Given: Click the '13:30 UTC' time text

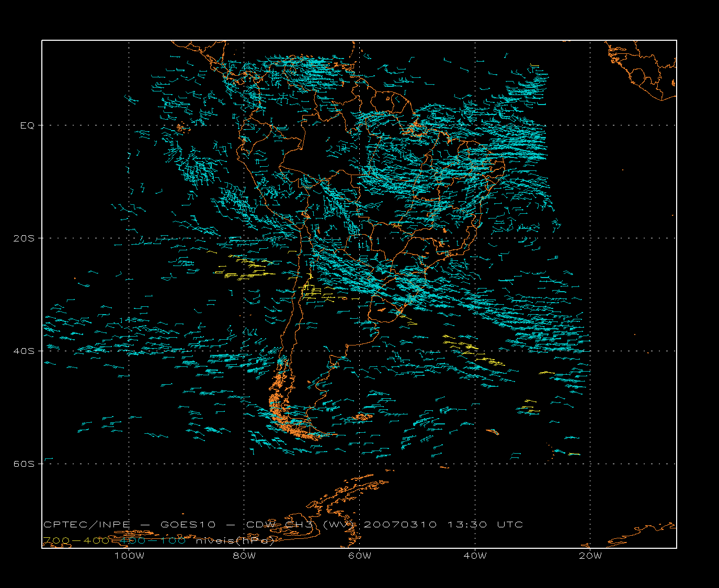Looking at the screenshot, I should (x=485, y=524).
